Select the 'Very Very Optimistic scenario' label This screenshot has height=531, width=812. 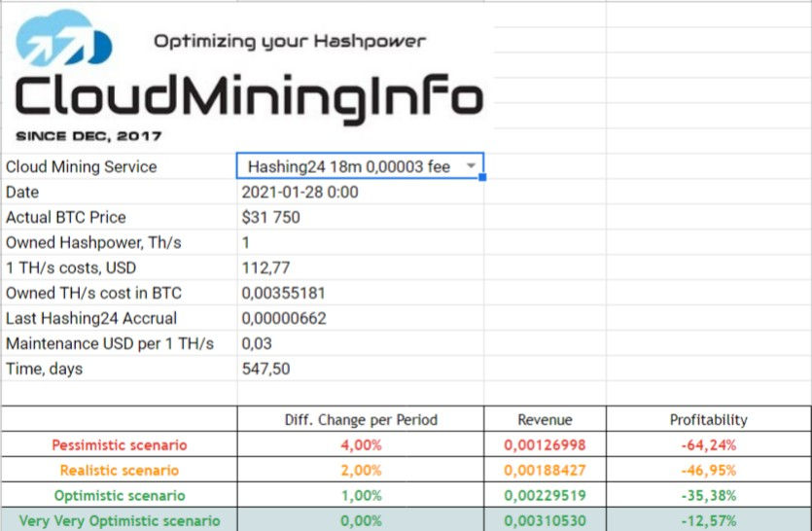[120, 520]
